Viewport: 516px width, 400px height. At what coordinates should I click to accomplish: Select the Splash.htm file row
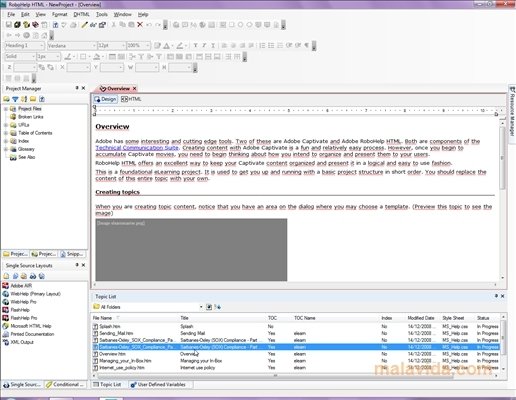click(295, 326)
